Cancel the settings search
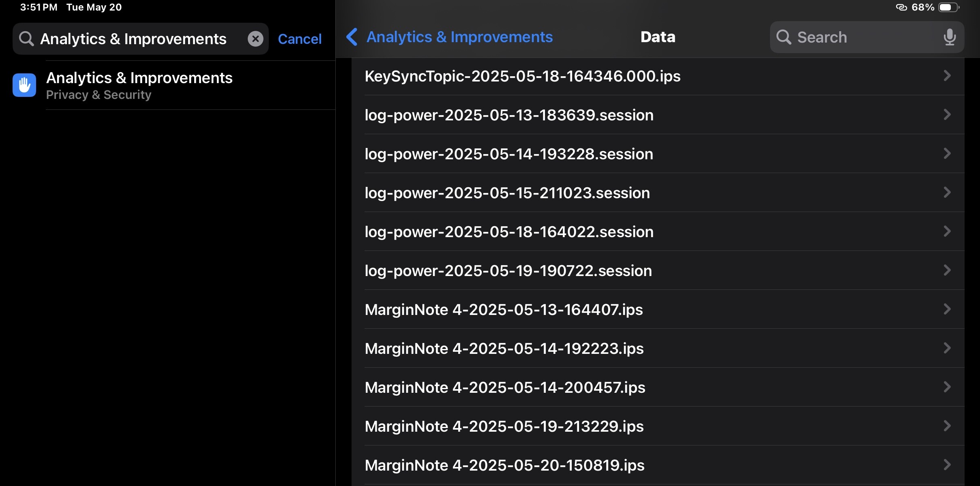The image size is (980, 486). click(300, 39)
